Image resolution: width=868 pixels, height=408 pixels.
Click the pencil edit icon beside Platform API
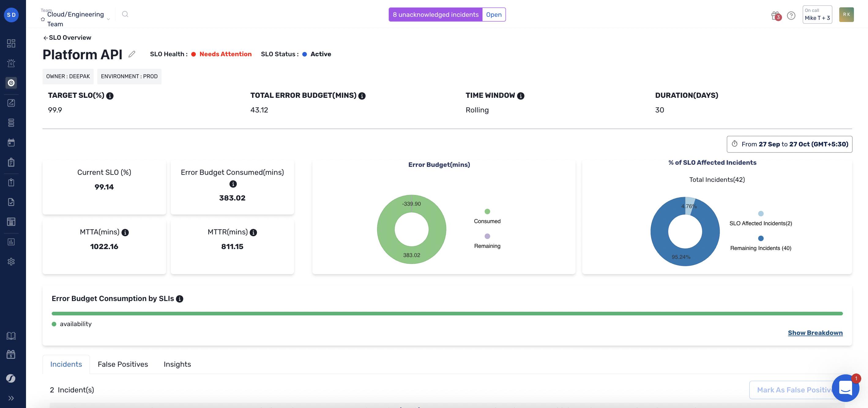[x=132, y=54]
